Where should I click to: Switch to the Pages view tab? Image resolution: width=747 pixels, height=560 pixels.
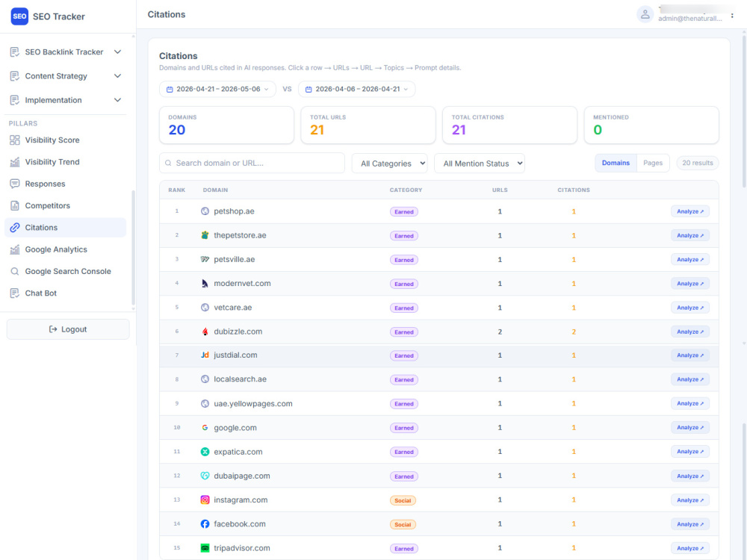[653, 163]
